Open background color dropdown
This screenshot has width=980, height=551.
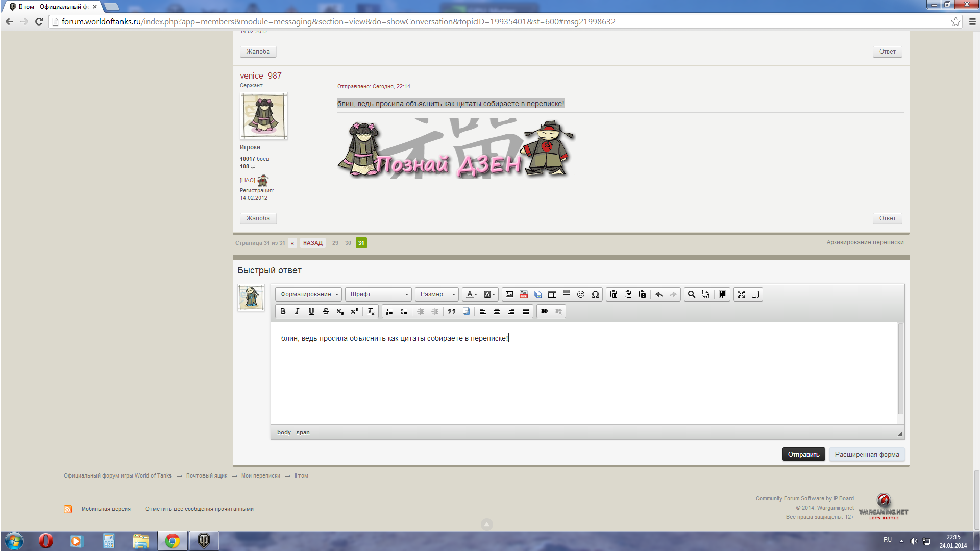point(489,294)
